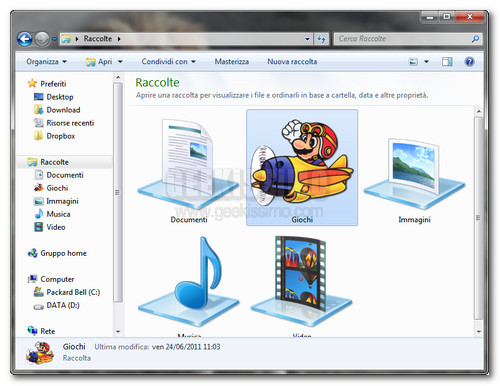Click the Dropbox folder icon in sidebar
Image resolution: width=500 pixels, height=386 pixels.
[38, 135]
